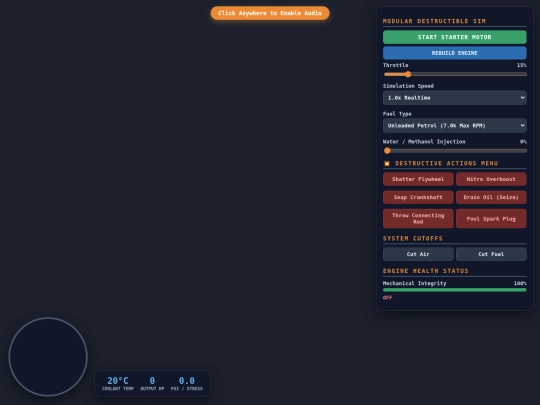The width and height of the screenshot is (540, 405).
Task: Click the Modular Destructible Sim heading
Action: (434, 21)
